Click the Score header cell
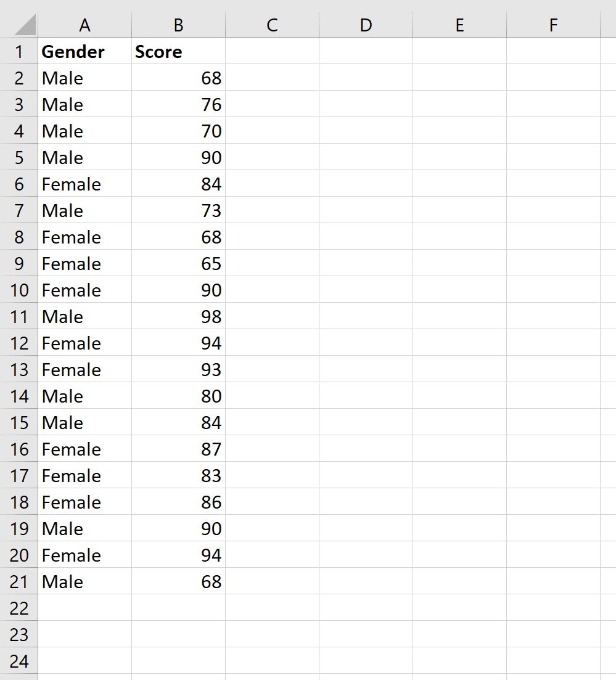Screen dimensions: 616x680 point(178,52)
